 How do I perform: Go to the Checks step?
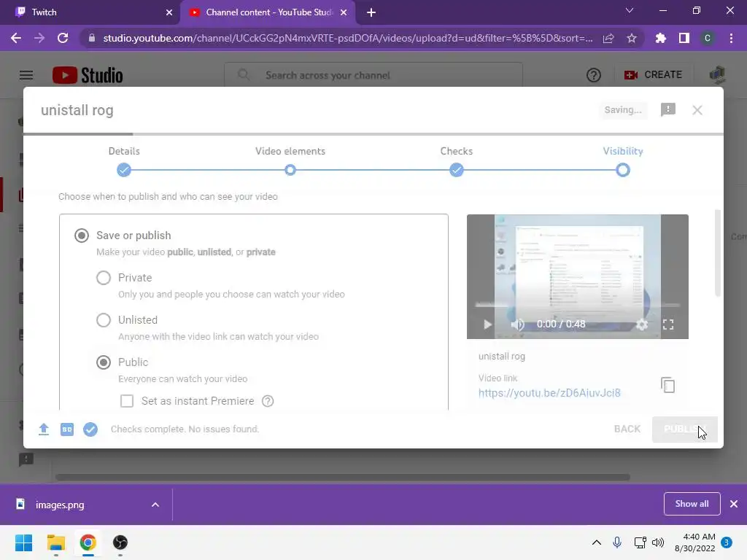coord(457,162)
